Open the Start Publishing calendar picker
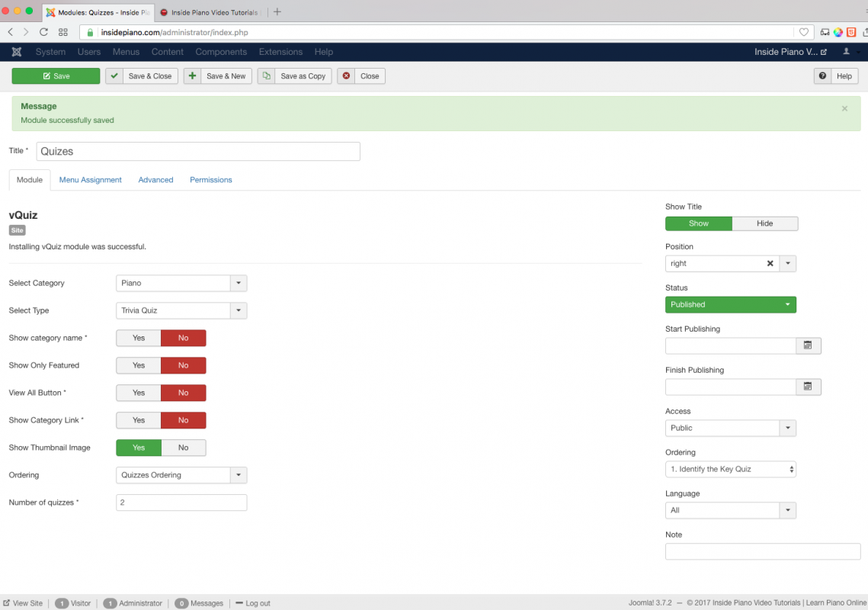Viewport: 868px width, 610px height. click(808, 345)
